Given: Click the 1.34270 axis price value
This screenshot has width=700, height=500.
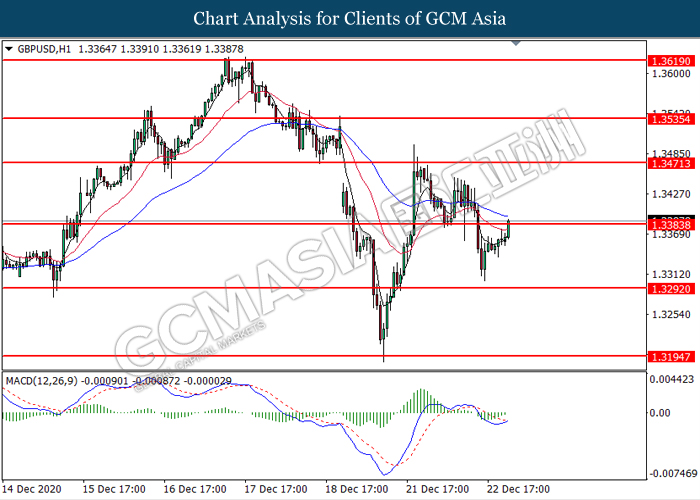Looking at the screenshot, I should pyautogui.click(x=671, y=194).
